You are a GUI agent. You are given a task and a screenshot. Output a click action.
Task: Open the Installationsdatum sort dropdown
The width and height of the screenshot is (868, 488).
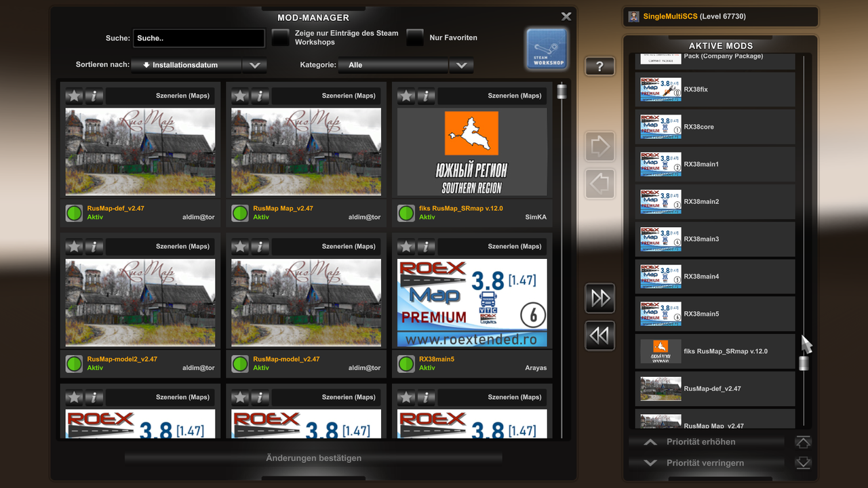186,65
